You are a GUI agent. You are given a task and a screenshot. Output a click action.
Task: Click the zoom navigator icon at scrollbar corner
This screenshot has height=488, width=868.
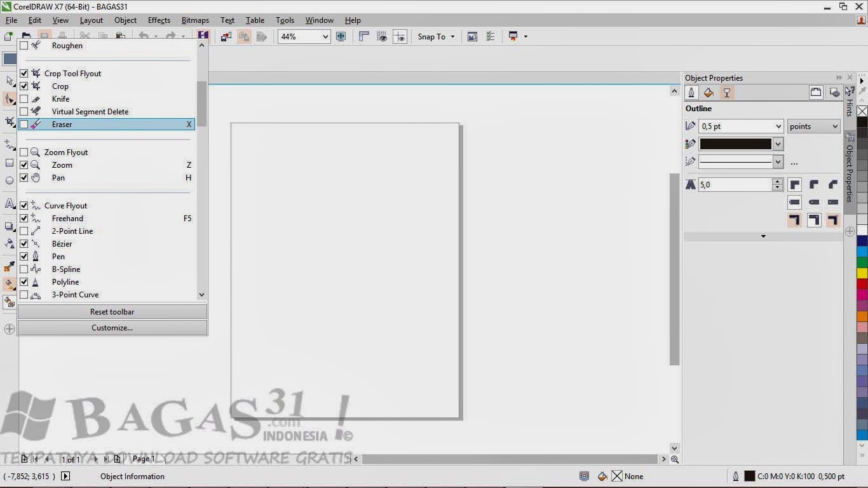(675, 459)
